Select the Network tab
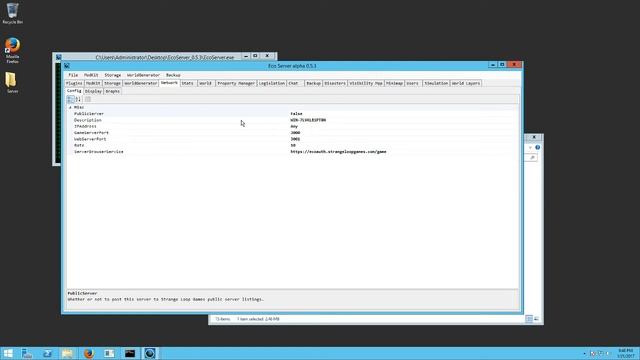Viewport: 640px width, 360px height. click(169, 83)
